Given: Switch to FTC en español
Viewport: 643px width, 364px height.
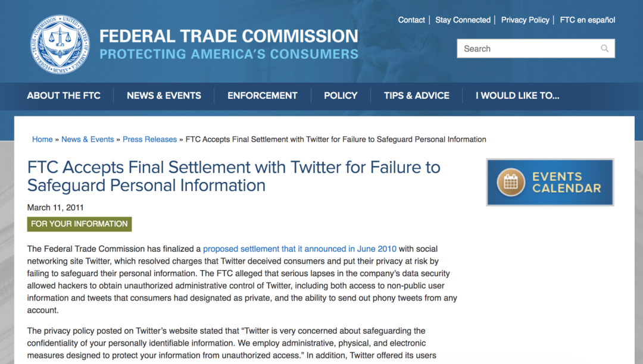Looking at the screenshot, I should click(x=588, y=20).
